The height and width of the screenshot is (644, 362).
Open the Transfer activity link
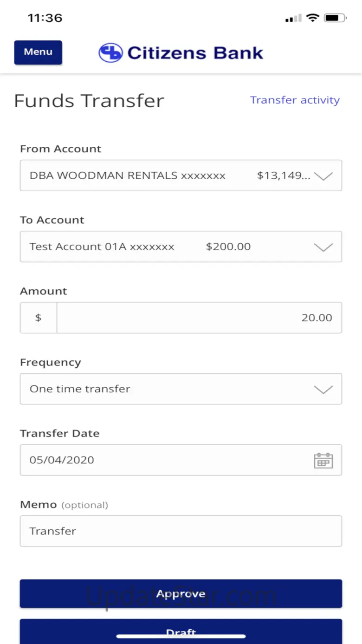[295, 100]
